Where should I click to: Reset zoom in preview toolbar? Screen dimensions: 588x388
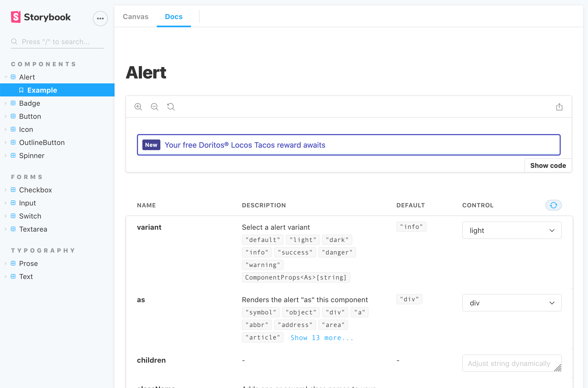(x=171, y=107)
